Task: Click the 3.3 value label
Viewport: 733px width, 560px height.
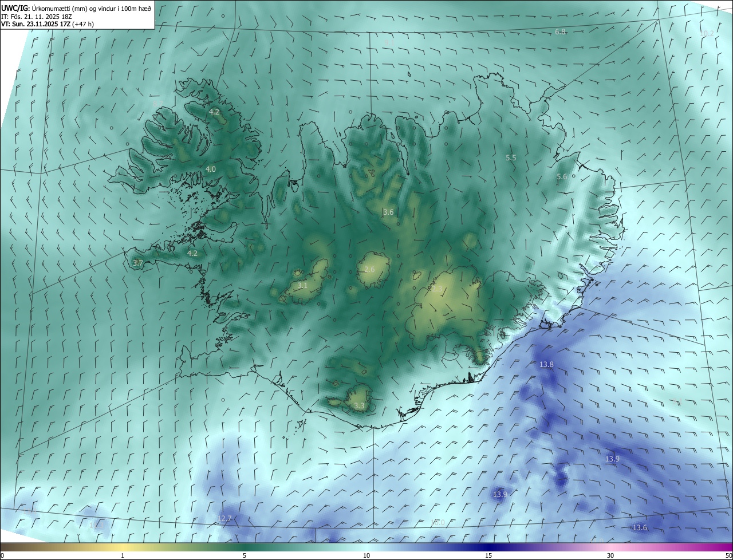Action: 359,406
